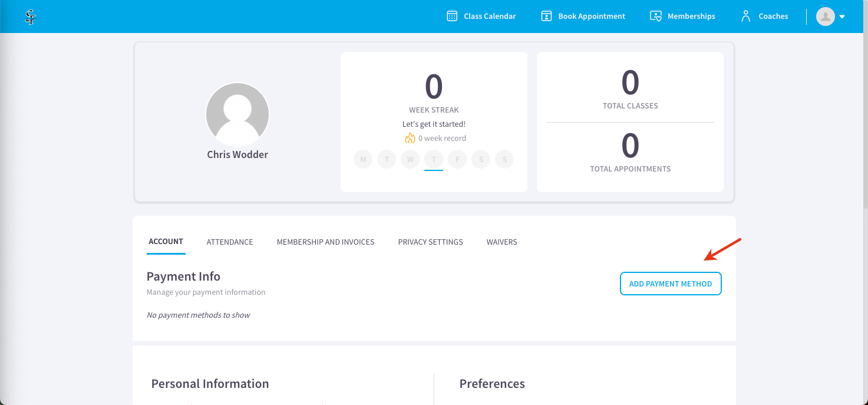Screen dimensions: 868x405
Task: Click '0 week record' text
Action: [442, 139]
